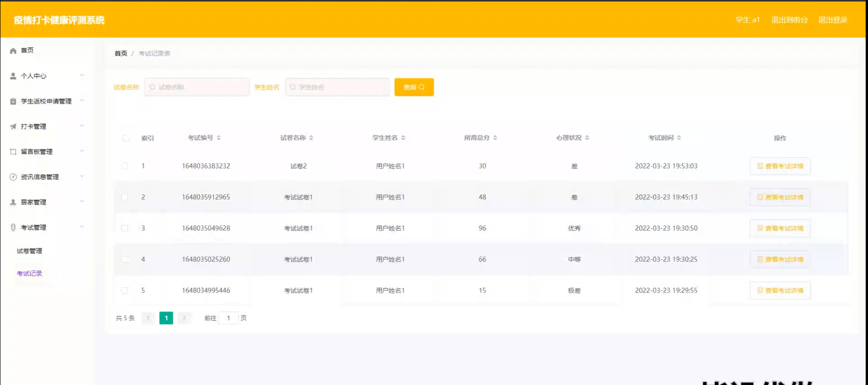The height and width of the screenshot is (385, 868).
Task: Expand 居家管理 chevron
Action: point(82,201)
